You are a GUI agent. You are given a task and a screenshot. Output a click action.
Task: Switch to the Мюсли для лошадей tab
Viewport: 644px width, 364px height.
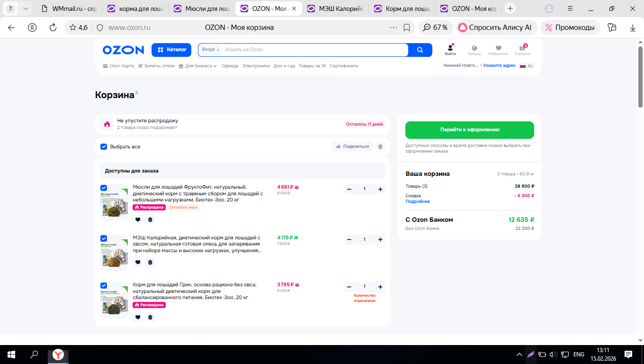202,9
